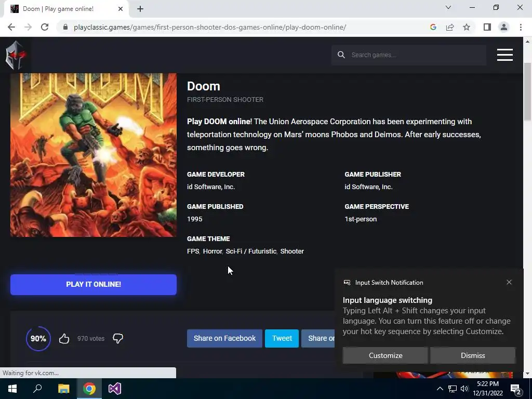The height and width of the screenshot is (399, 532).
Task: Open the Horror theme link
Action: coord(212,251)
